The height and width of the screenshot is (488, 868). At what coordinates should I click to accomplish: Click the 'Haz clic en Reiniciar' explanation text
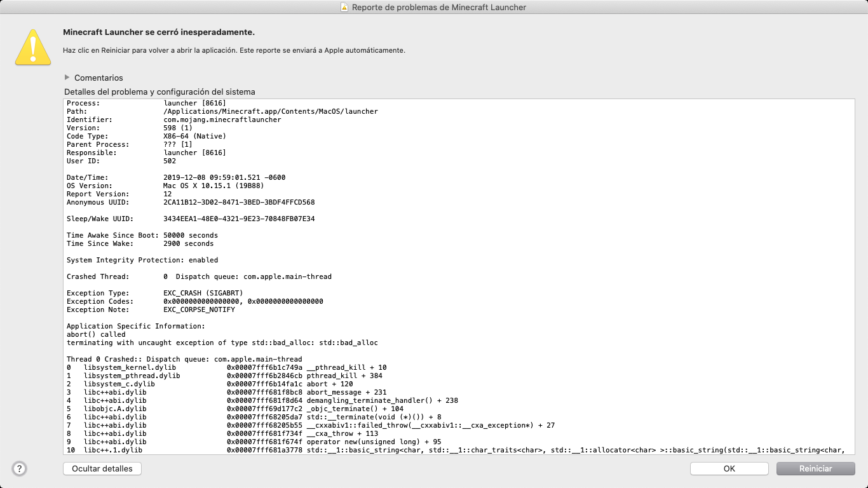click(x=234, y=50)
